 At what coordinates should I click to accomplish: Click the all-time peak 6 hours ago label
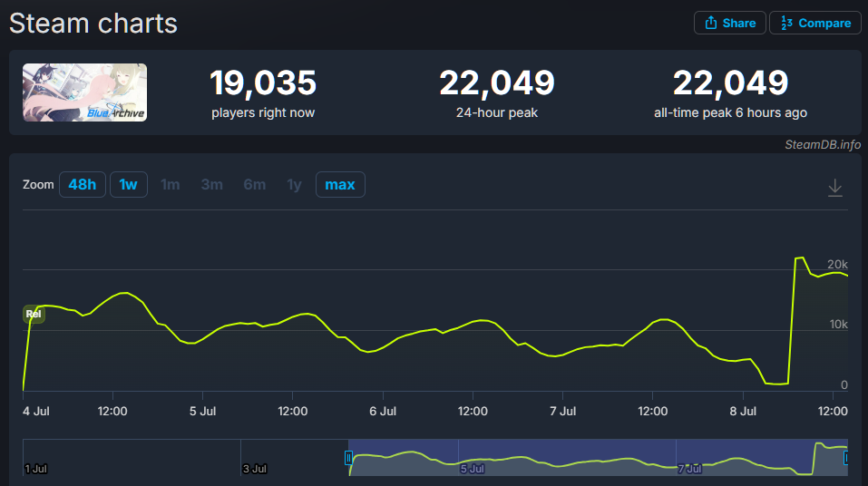(730, 112)
